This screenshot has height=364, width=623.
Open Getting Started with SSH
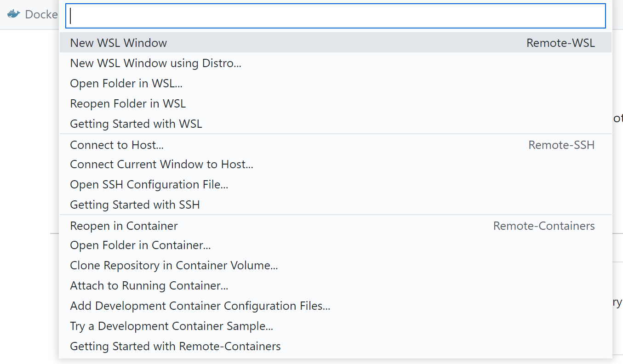[336, 205]
